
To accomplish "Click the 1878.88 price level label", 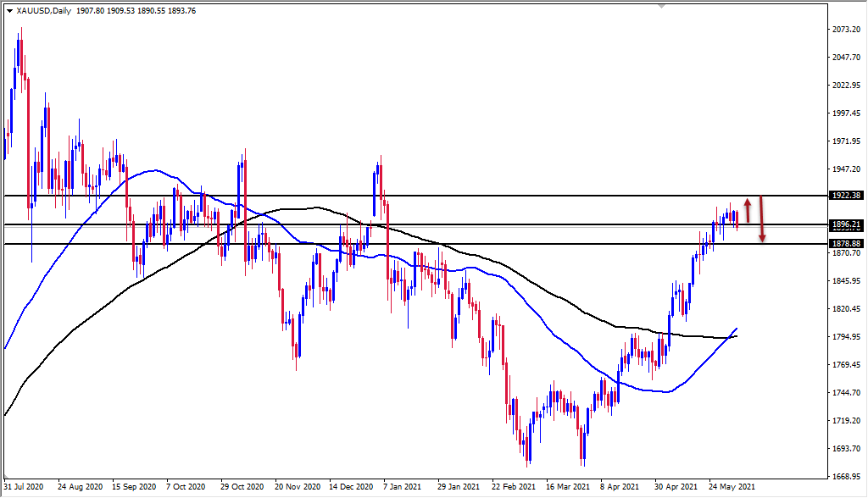I will click(847, 243).
